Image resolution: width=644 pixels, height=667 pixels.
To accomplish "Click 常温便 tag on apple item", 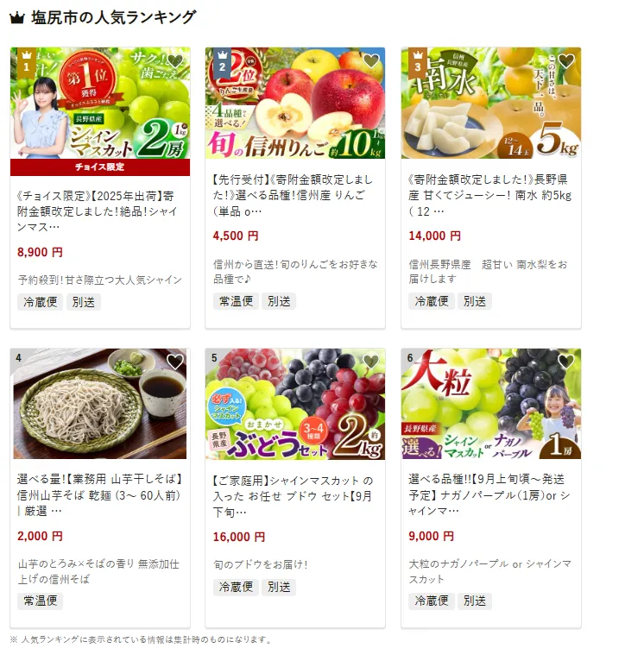I will coord(236,301).
